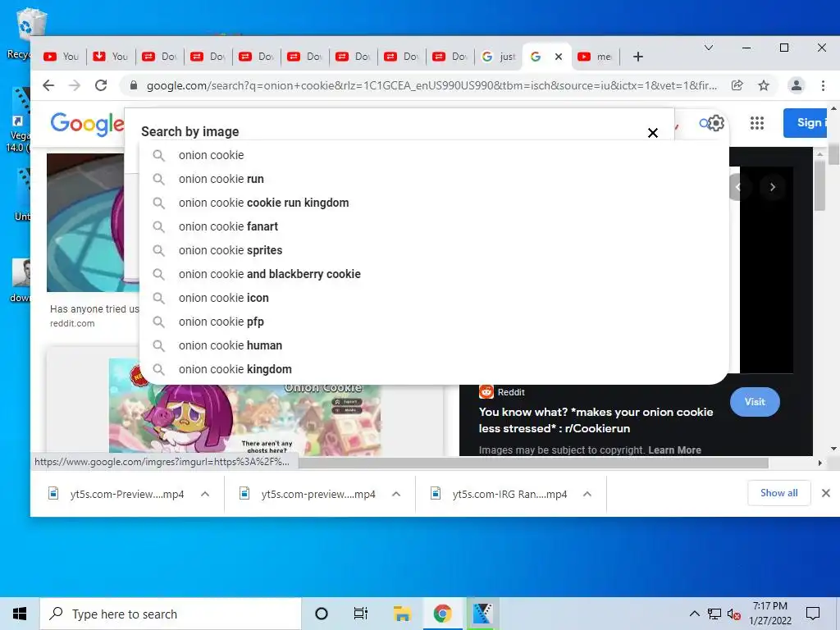The height and width of the screenshot is (630, 840).
Task: Expand yt5s.com-IRG Ran....mp4 download options
Action: (587, 494)
